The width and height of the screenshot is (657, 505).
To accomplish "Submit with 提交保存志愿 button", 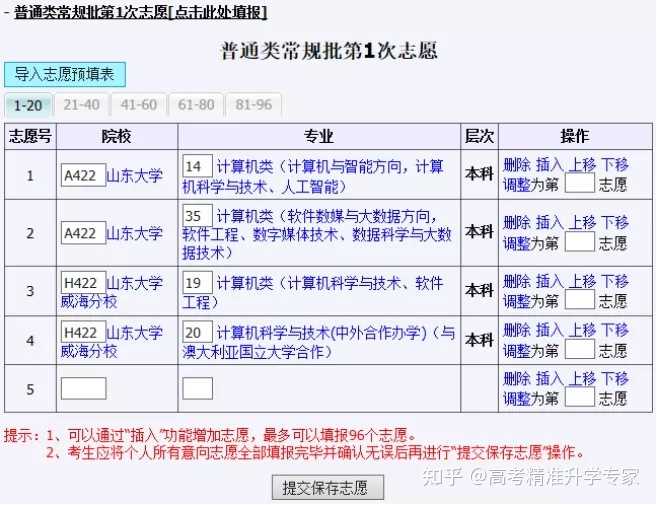I will [328, 487].
